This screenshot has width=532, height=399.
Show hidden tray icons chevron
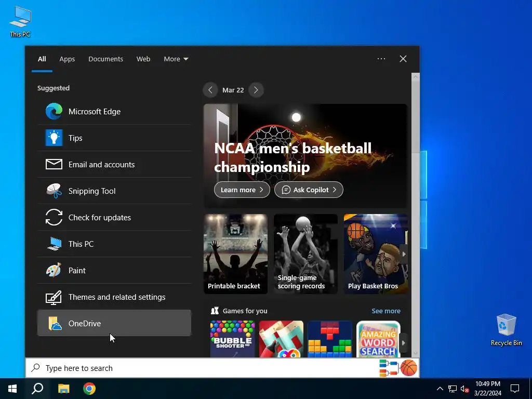(x=440, y=389)
